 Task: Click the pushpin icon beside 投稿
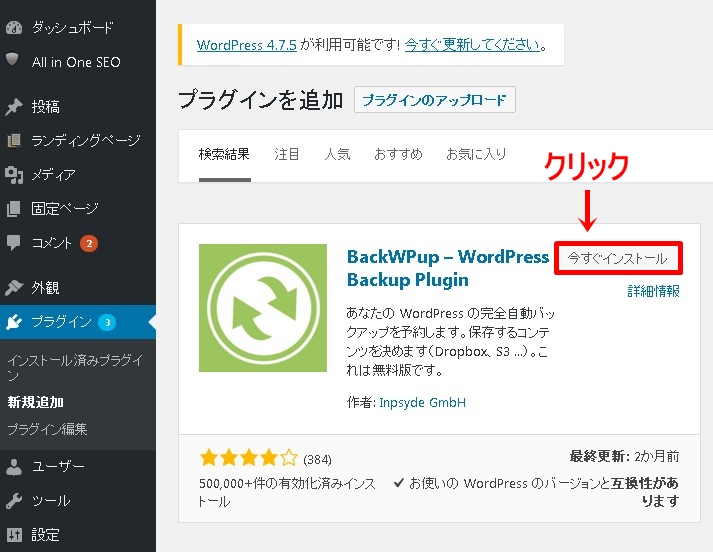pyautogui.click(x=14, y=107)
